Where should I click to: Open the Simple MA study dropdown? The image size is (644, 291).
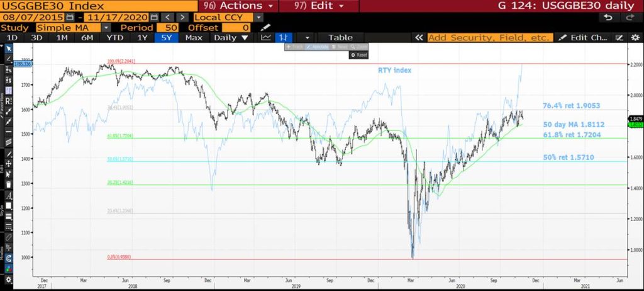[106, 28]
